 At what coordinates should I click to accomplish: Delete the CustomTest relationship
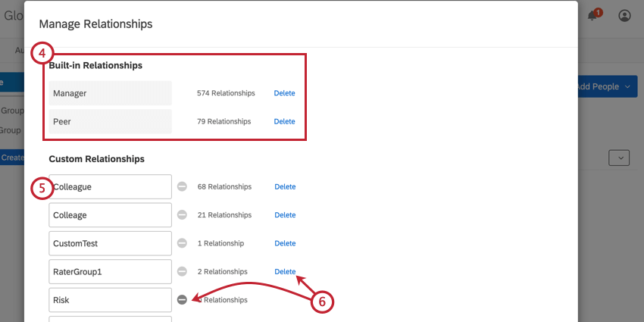click(285, 243)
